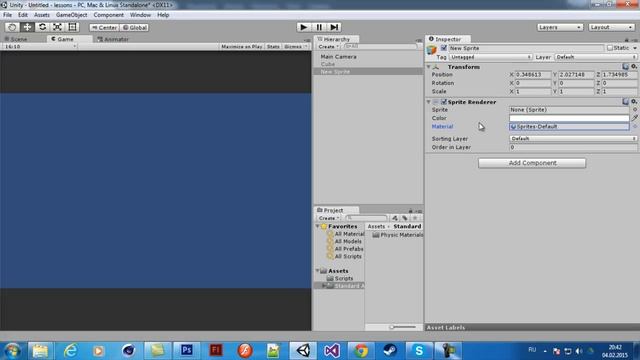Image resolution: width=640 pixels, height=360 pixels.
Task: Open Photoshop from the taskbar
Action: pyautogui.click(x=187, y=350)
